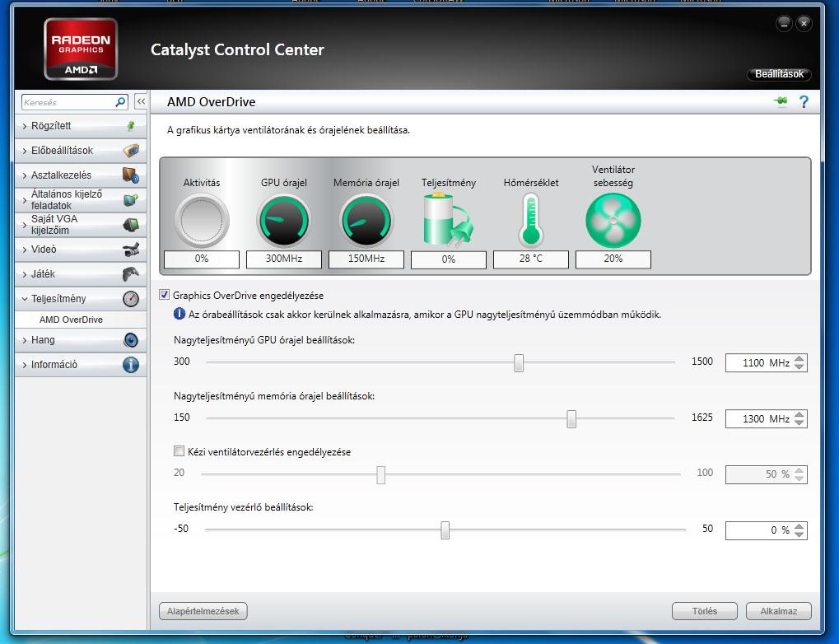Click the Asztalkezelés desktop icon
Screen dimensions: 839x644
pyautogui.click(x=131, y=175)
